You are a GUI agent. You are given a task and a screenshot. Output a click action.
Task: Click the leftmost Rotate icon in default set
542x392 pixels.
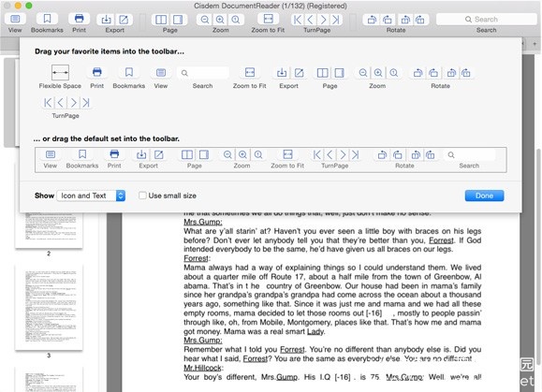point(382,154)
